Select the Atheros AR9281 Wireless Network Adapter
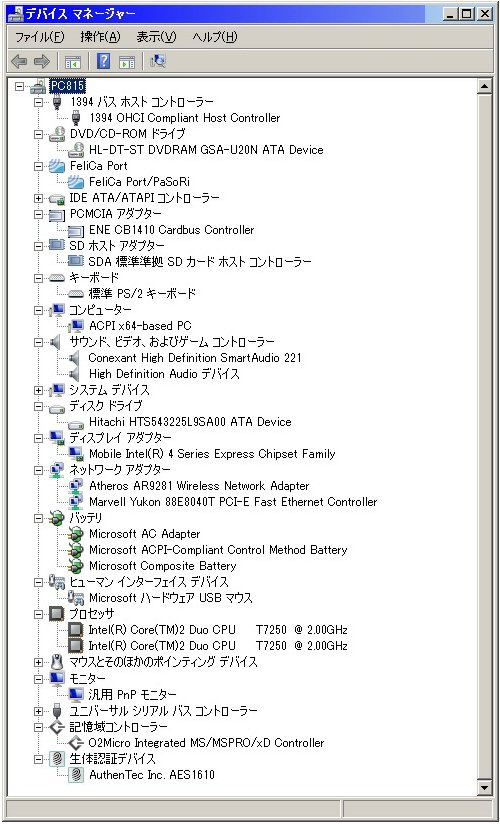 pos(199,486)
